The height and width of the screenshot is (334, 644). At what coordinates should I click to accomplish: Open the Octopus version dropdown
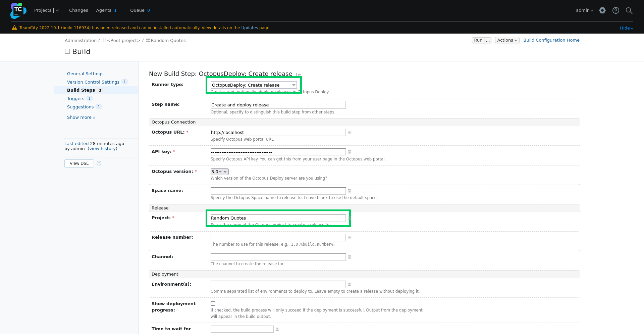pyautogui.click(x=220, y=172)
